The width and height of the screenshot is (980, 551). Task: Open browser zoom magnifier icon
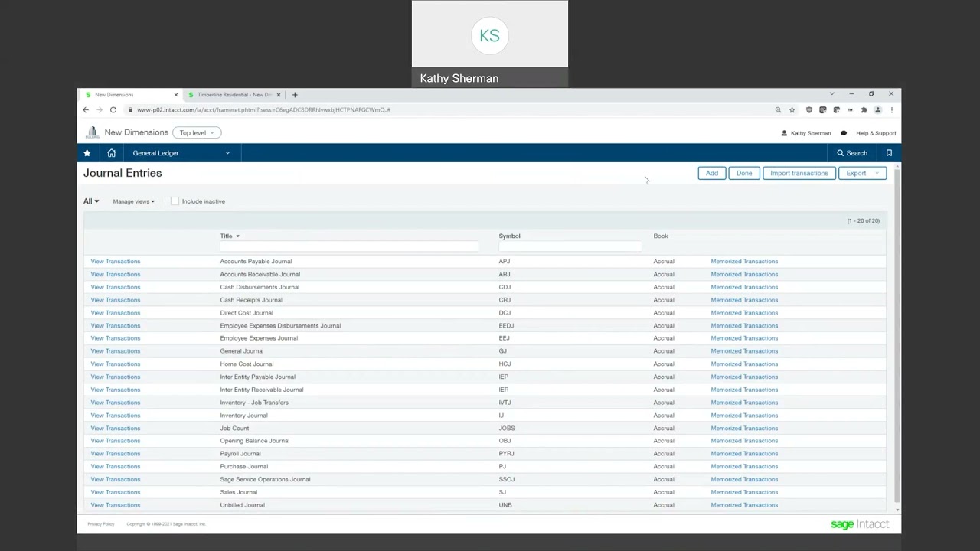778,110
